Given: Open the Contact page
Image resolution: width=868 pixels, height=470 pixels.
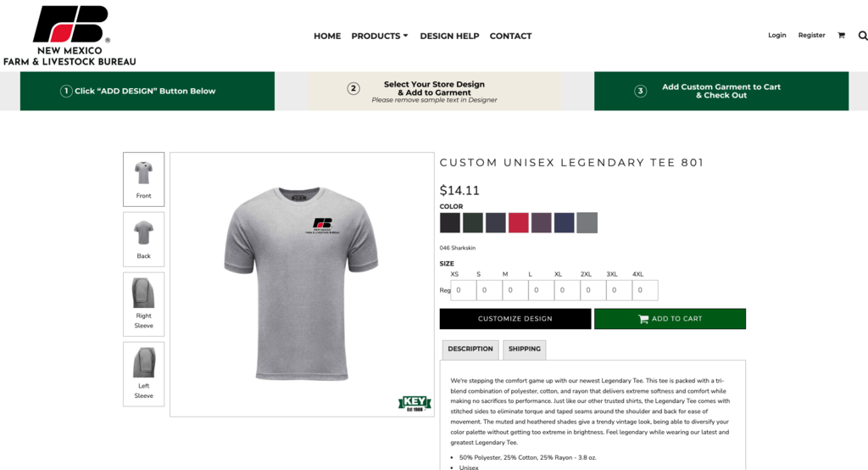Looking at the screenshot, I should coord(510,36).
